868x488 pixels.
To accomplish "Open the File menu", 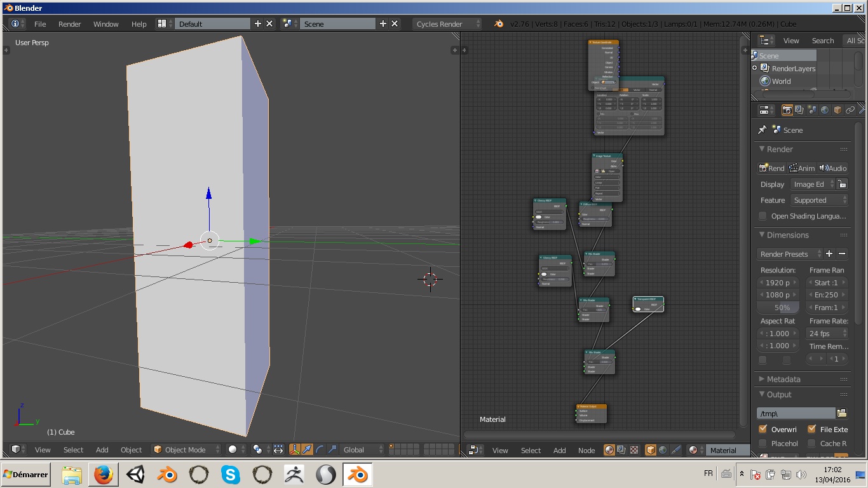I will (40, 24).
